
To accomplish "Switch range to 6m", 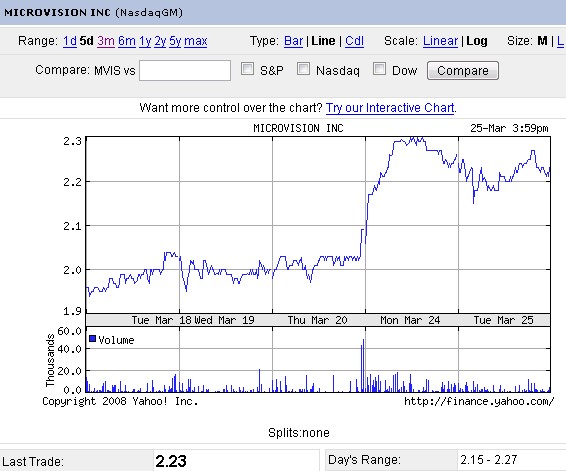I will (127, 41).
